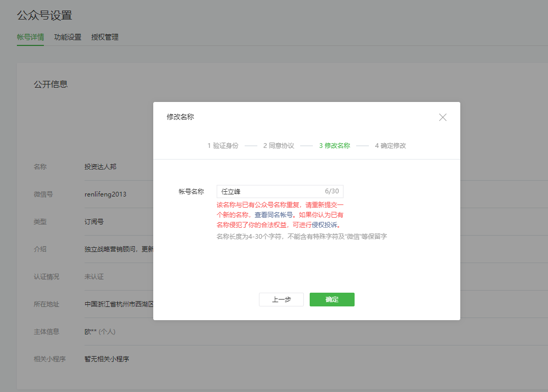The image size is (548, 392).
Task: Click the 未认证 status text
Action: click(94, 277)
